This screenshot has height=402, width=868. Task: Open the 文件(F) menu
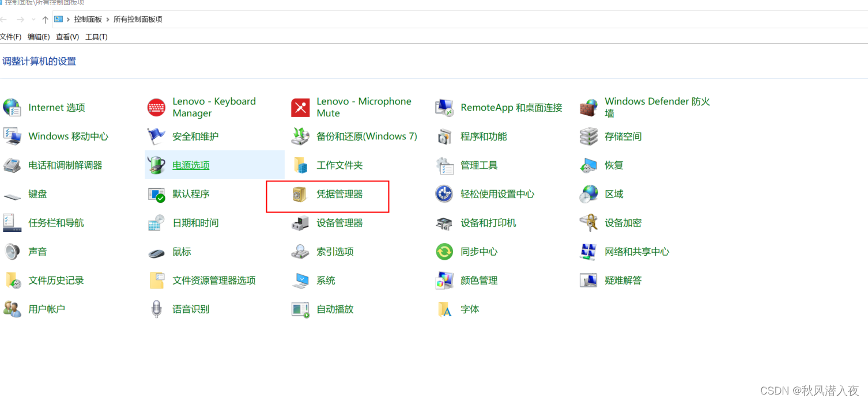(10, 37)
